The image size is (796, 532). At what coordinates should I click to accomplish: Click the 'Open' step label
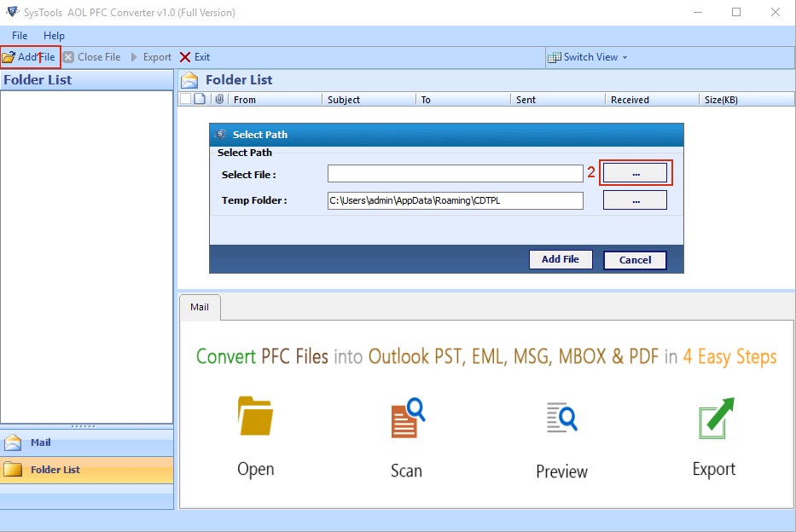click(255, 469)
